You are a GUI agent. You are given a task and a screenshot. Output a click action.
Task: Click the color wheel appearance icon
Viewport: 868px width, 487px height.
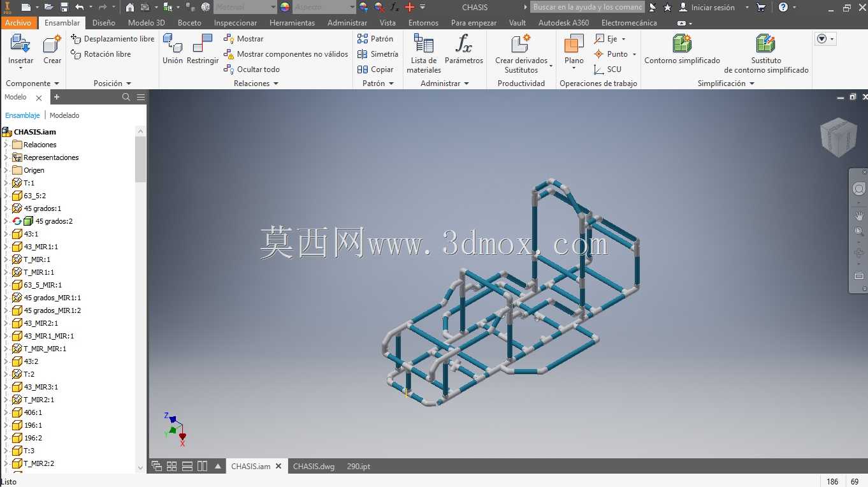(x=285, y=7)
